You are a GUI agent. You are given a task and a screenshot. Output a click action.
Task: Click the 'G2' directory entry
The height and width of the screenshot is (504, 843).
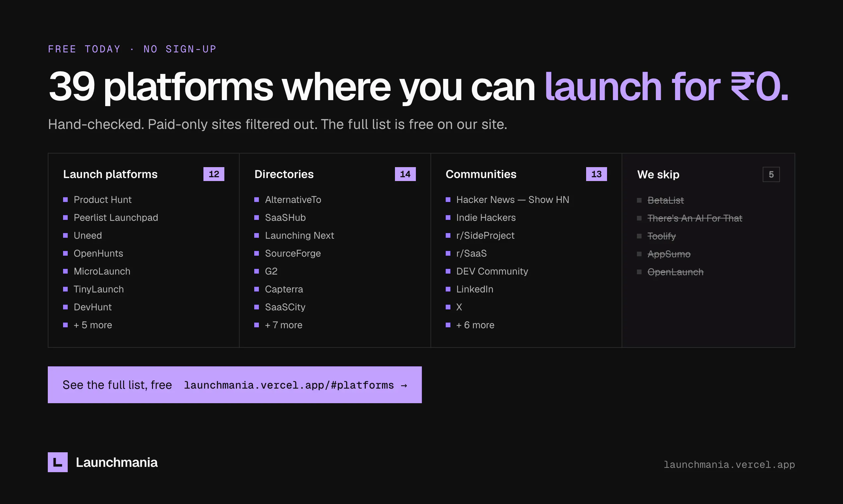click(271, 271)
